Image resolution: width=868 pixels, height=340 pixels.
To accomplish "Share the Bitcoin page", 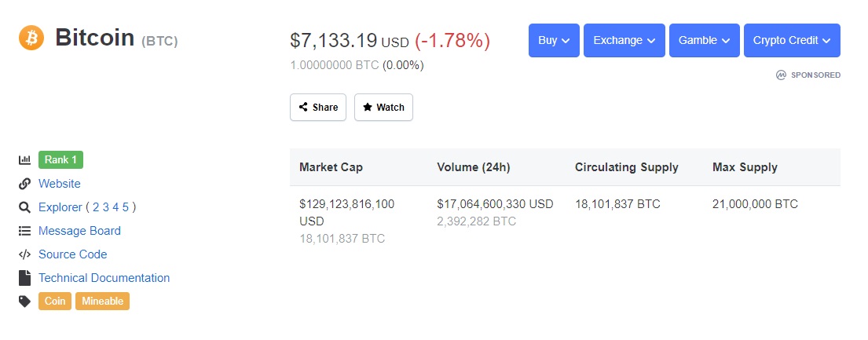I will (x=318, y=108).
